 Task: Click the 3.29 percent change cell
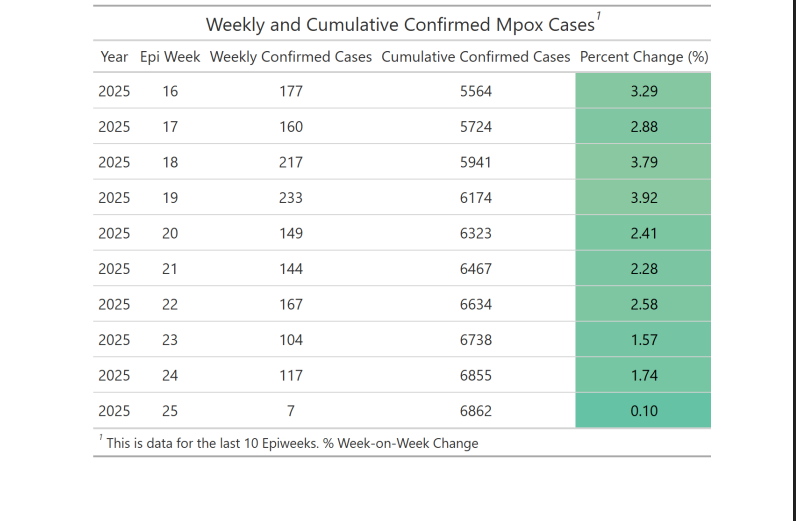coord(644,92)
